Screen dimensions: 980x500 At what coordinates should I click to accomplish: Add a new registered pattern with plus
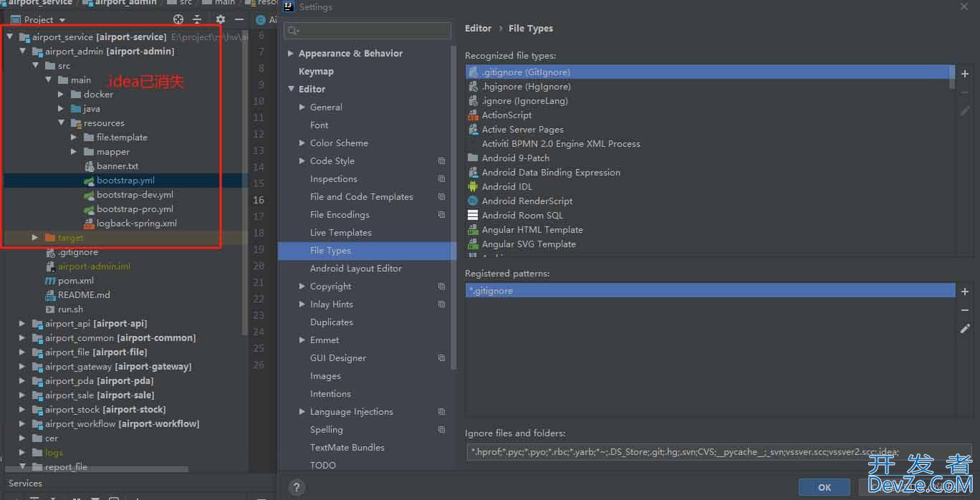click(965, 292)
